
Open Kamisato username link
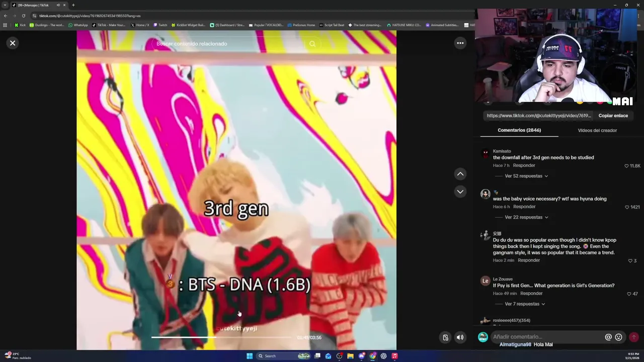(502, 151)
